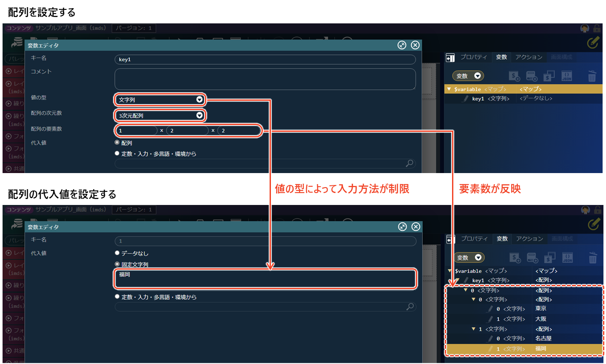Click the search magnifier in the lower editor

click(410, 307)
